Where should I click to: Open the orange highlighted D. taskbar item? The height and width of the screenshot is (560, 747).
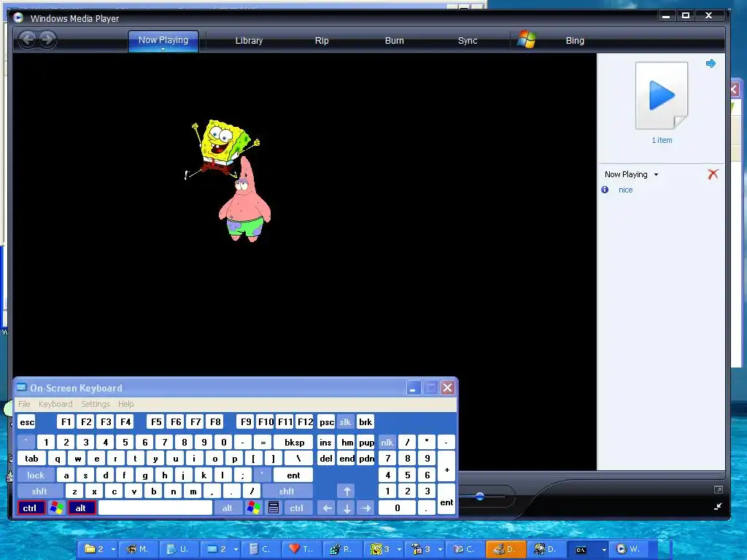(506, 549)
